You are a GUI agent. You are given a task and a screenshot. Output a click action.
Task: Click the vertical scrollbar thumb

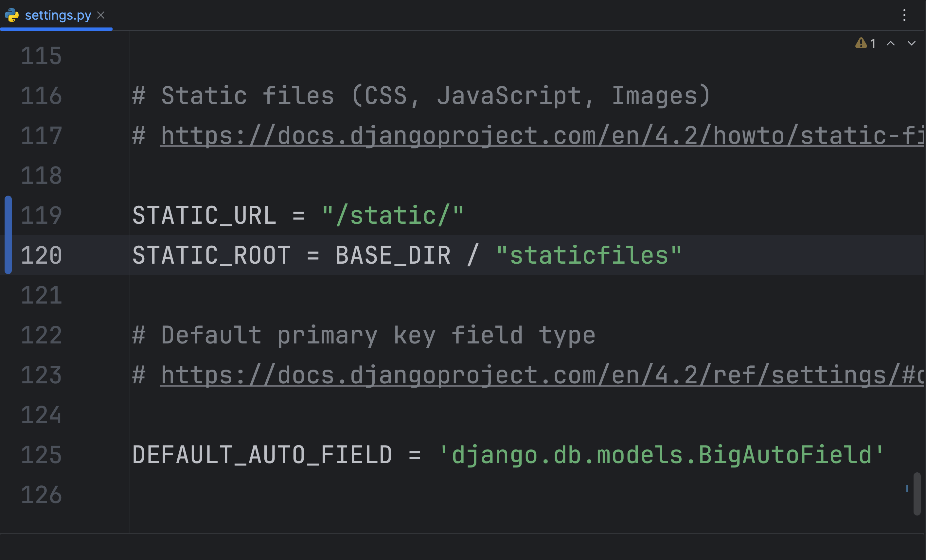917,494
